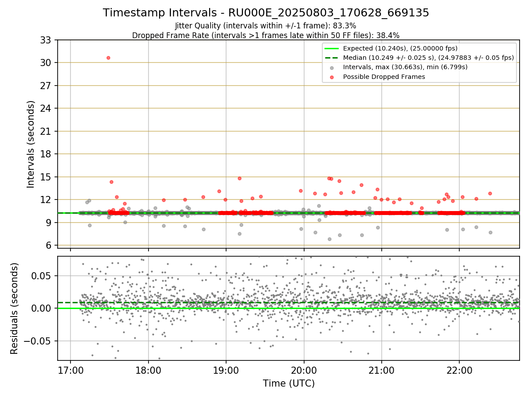532x399 pixels.
Task: Click the 20:00 tick label on the time axis
Action: (304, 369)
